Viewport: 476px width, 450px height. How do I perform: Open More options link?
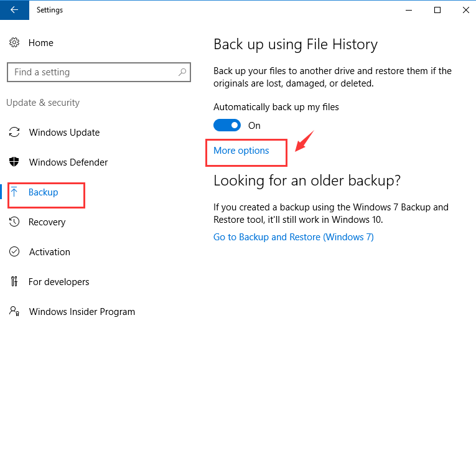(x=241, y=151)
